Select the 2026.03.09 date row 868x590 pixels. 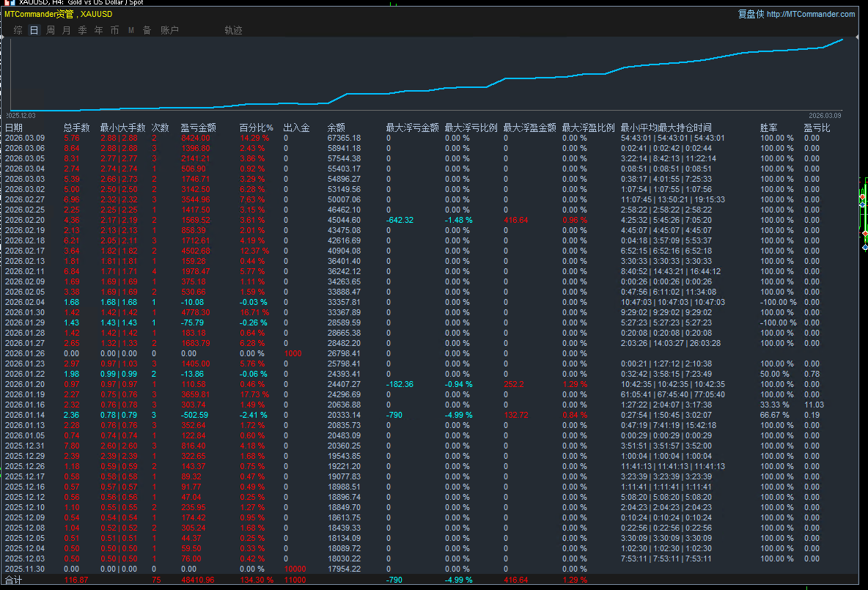24,138
